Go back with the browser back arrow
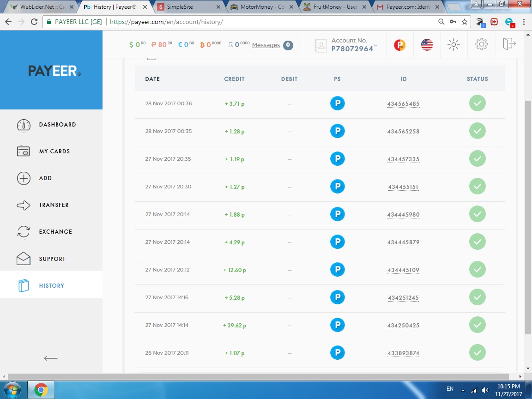The width and height of the screenshot is (532, 399). tap(8, 22)
